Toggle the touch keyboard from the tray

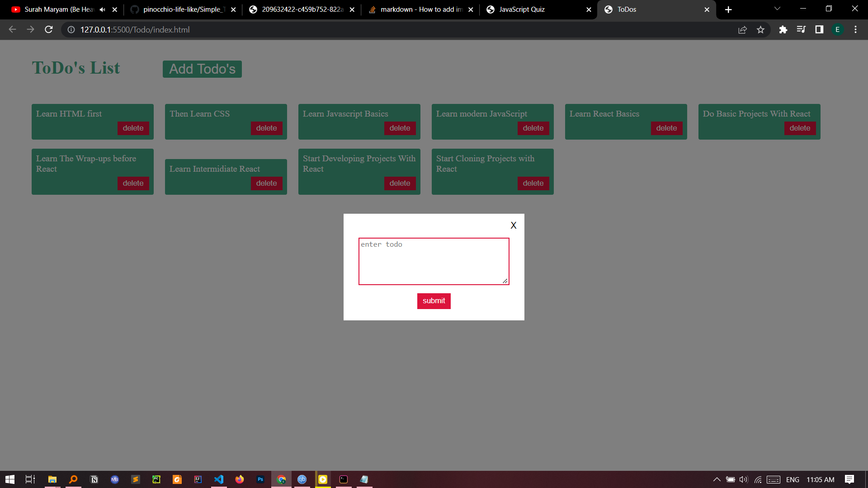(x=773, y=480)
